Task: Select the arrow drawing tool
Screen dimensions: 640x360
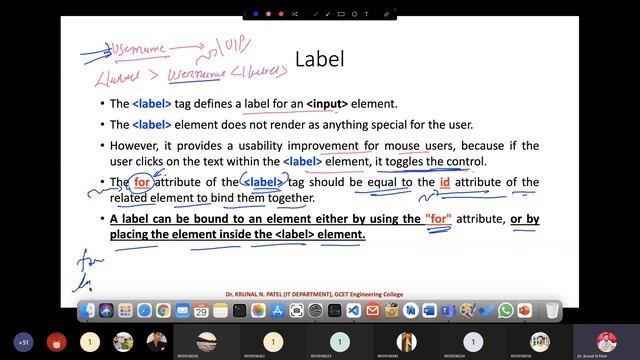Action: 328,14
